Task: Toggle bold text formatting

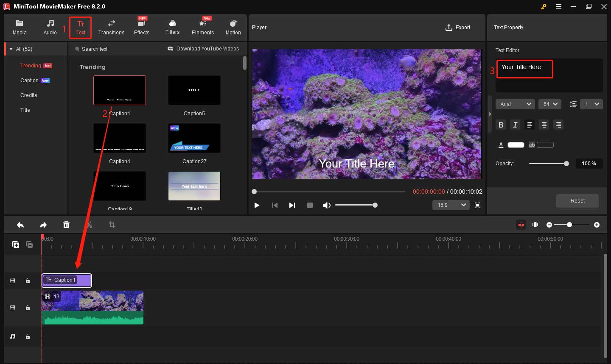Action: 501,125
